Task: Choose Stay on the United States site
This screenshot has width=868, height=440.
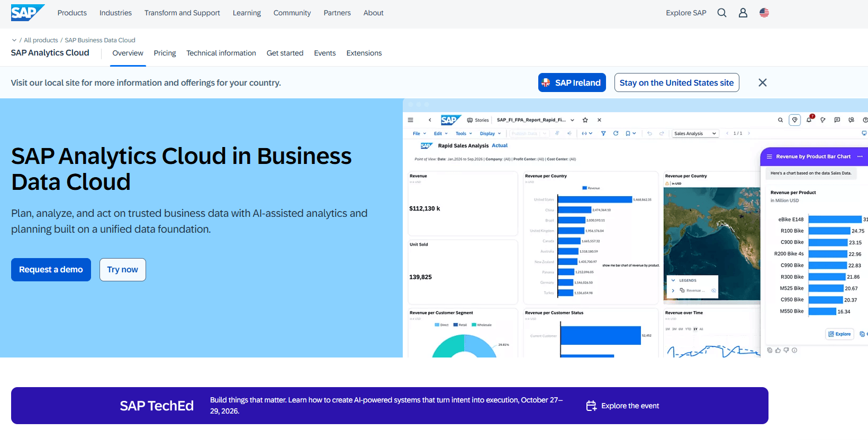Action: (676, 82)
